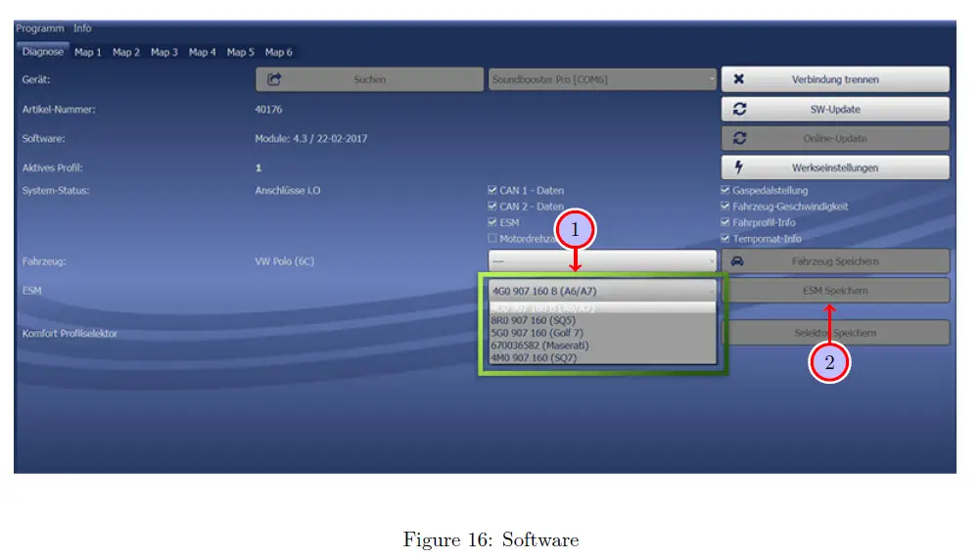Choose 670036582 (Maserati) in ESM list
The image size is (980, 560).
(x=602, y=345)
